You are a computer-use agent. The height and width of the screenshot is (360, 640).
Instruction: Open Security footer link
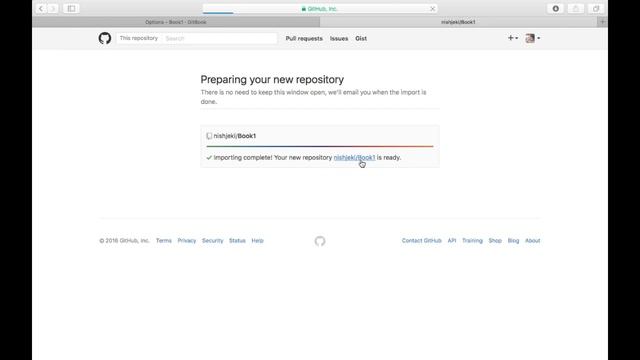(213, 241)
